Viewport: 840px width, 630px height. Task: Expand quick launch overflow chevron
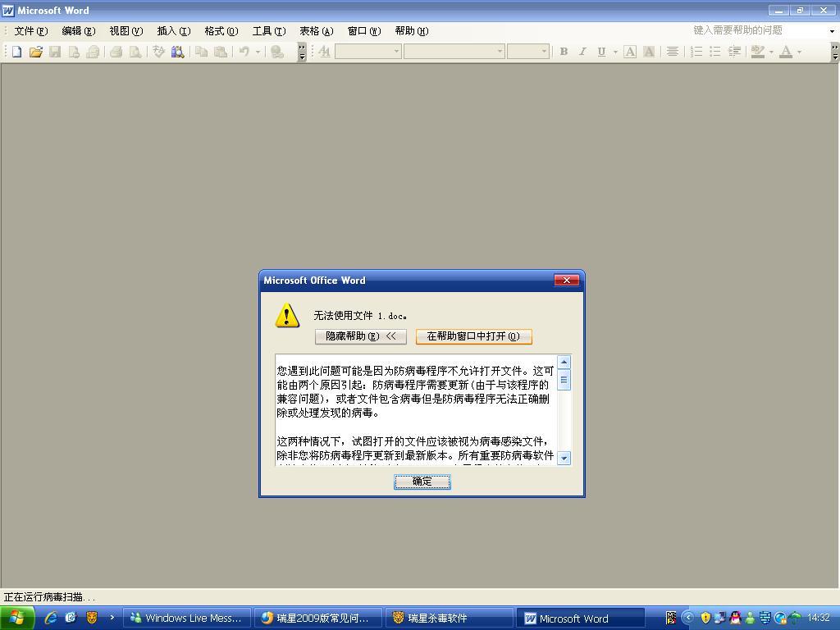coord(112,618)
